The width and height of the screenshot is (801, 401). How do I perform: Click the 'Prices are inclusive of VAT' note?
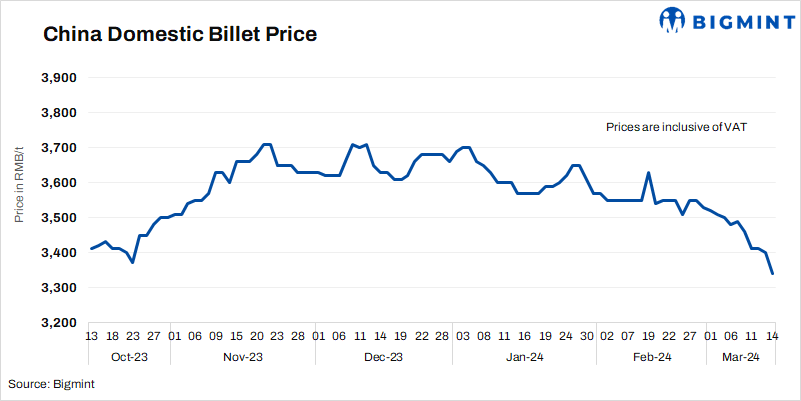pos(677,128)
